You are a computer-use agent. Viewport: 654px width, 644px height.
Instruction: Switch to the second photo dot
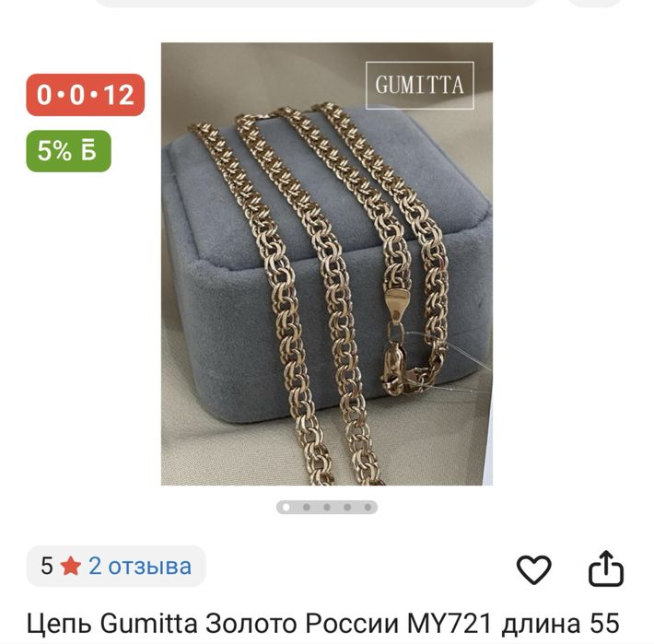pyautogui.click(x=307, y=508)
